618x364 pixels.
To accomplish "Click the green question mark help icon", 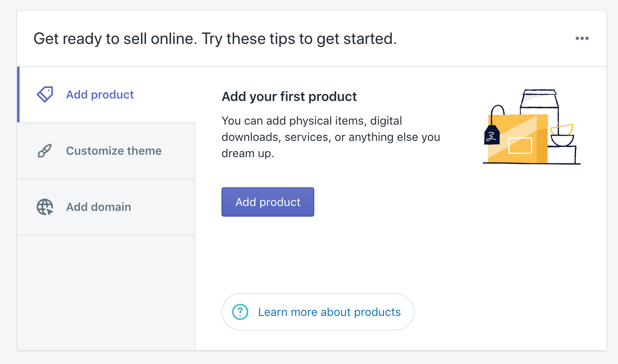I will click(x=241, y=311).
